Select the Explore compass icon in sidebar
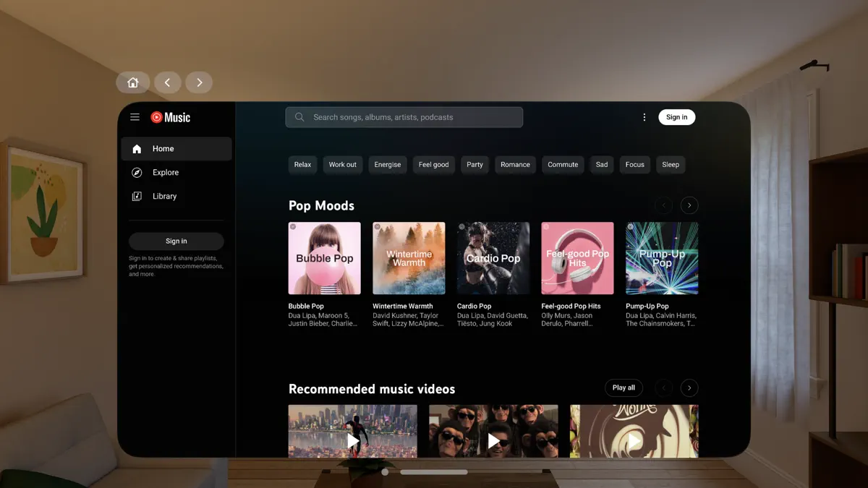The width and height of the screenshot is (868, 488). 137,172
